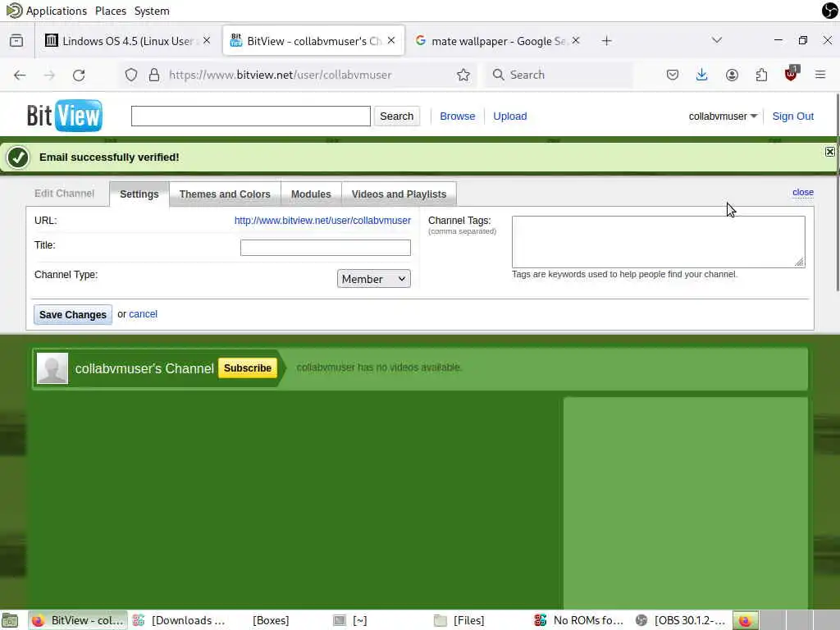The height and width of the screenshot is (630, 840).
Task: Switch to OBS 30.1.2 window in taskbar
Action: (681, 620)
